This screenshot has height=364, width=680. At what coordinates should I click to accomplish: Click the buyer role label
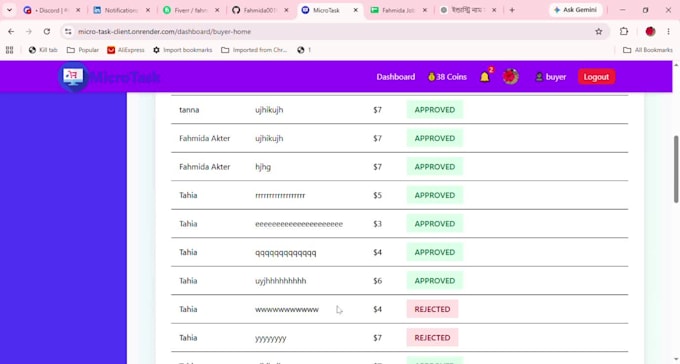tap(551, 77)
